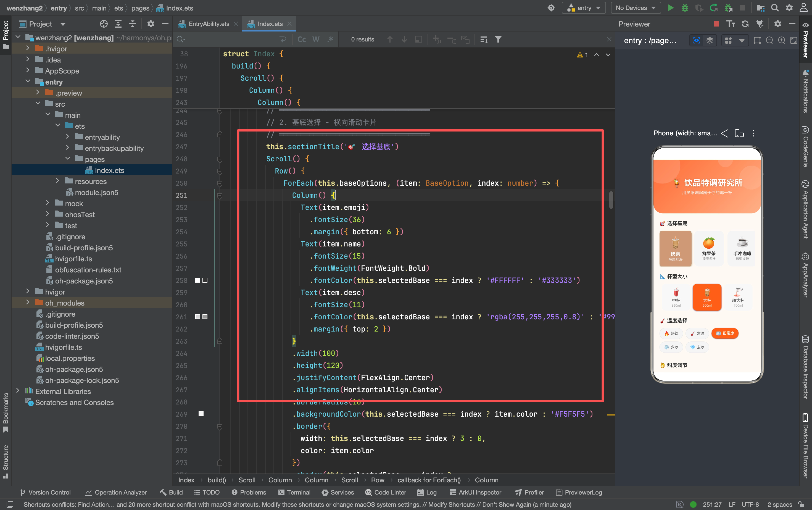Select Index.ets in project tree
This screenshot has height=510, width=812.
[109, 170]
